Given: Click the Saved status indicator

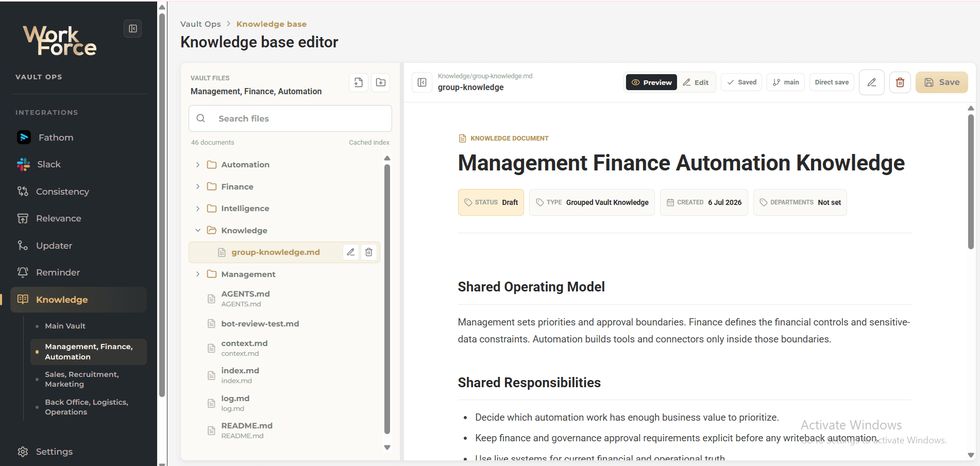Looking at the screenshot, I should tap(742, 82).
